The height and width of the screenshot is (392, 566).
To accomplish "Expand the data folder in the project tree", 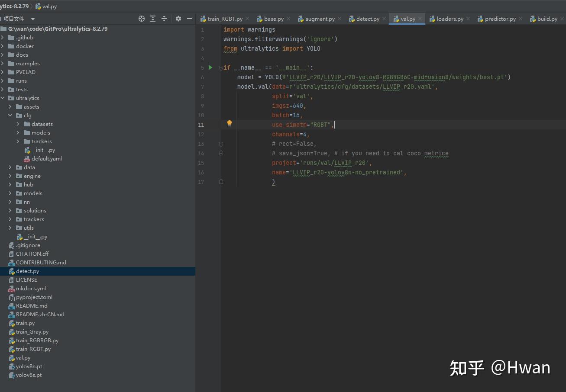I will (10, 167).
